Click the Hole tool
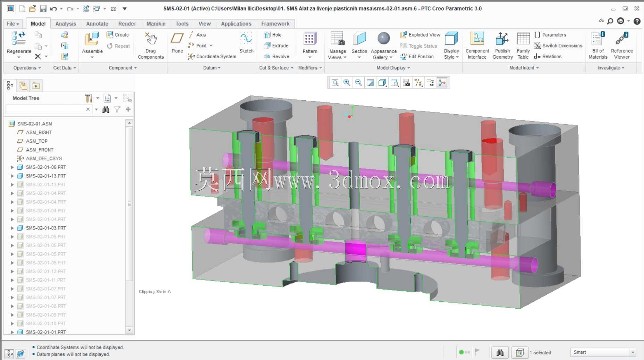 point(272,35)
